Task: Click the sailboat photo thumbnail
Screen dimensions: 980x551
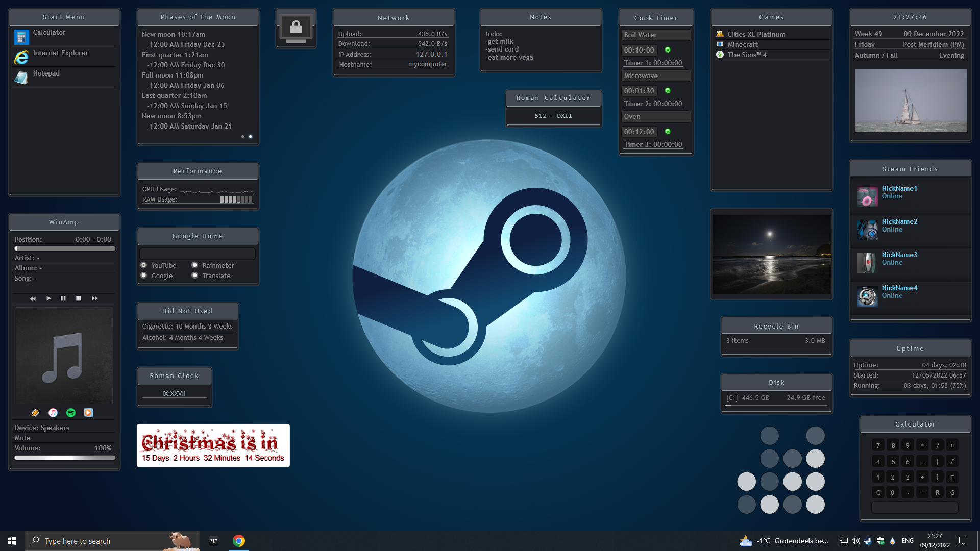Action: pyautogui.click(x=911, y=101)
